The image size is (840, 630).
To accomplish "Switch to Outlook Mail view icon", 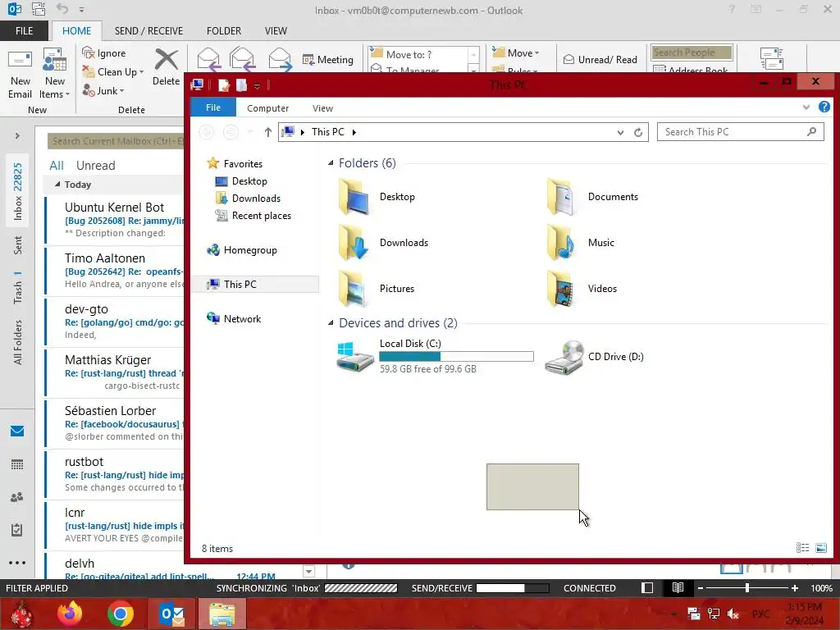I will (x=17, y=431).
